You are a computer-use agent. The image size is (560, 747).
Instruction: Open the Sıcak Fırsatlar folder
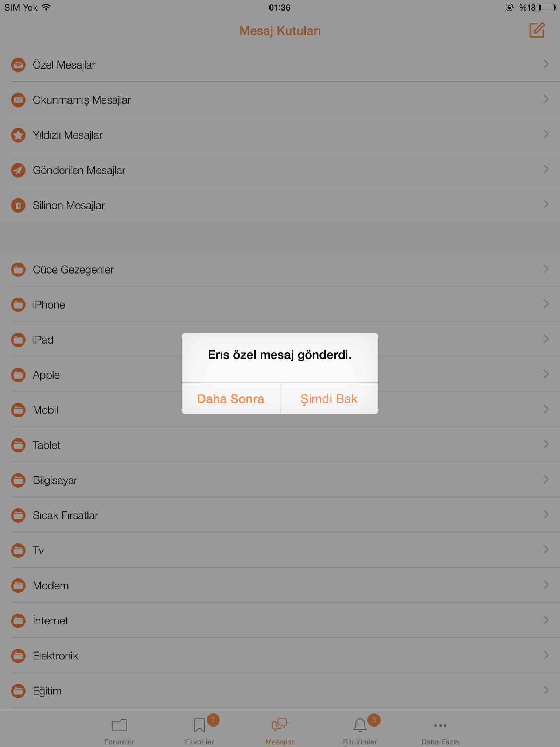[x=280, y=515]
